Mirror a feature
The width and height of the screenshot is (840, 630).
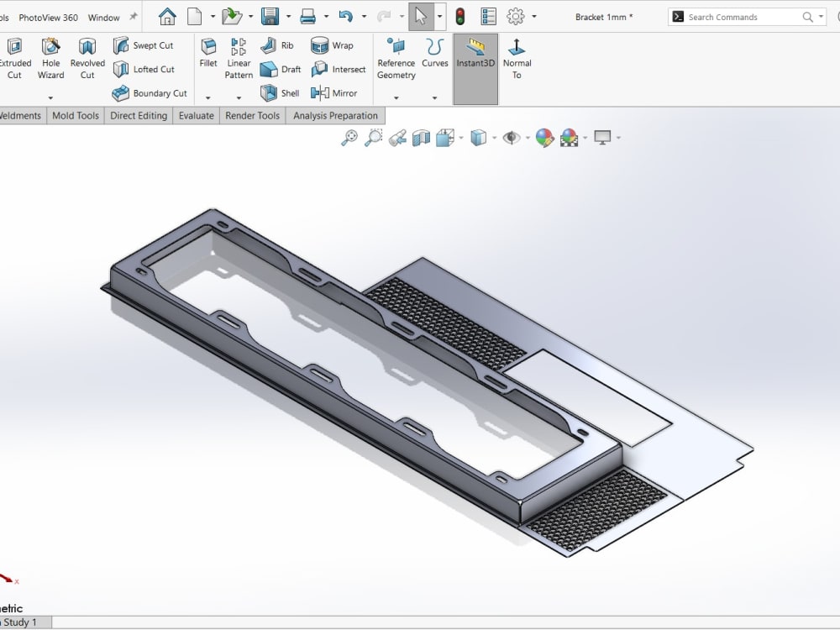333,93
